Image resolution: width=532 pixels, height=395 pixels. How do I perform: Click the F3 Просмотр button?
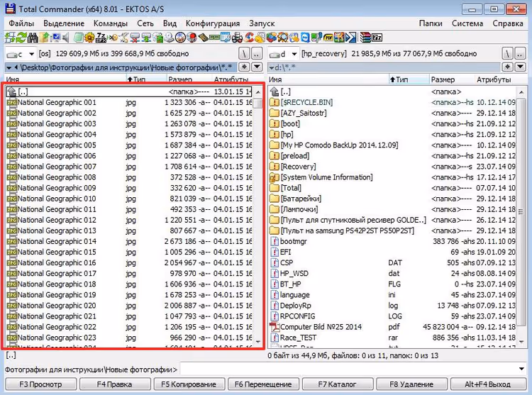tap(40, 384)
